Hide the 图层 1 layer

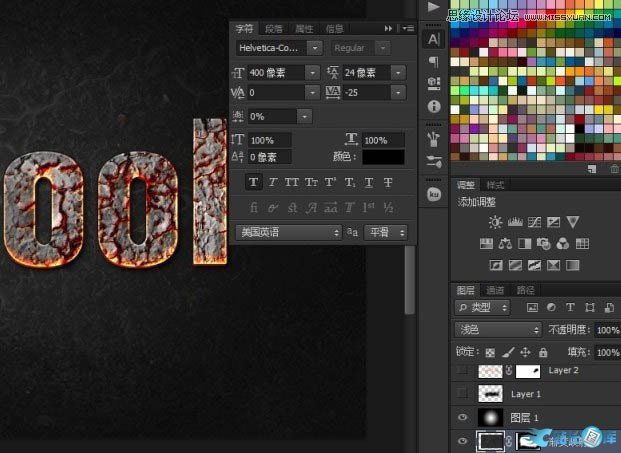coord(461,417)
